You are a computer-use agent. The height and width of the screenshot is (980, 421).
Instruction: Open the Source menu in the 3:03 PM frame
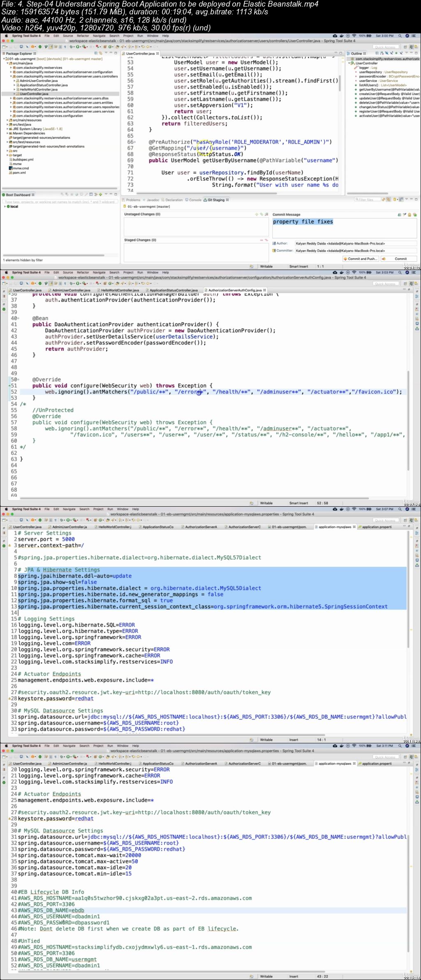click(68, 272)
